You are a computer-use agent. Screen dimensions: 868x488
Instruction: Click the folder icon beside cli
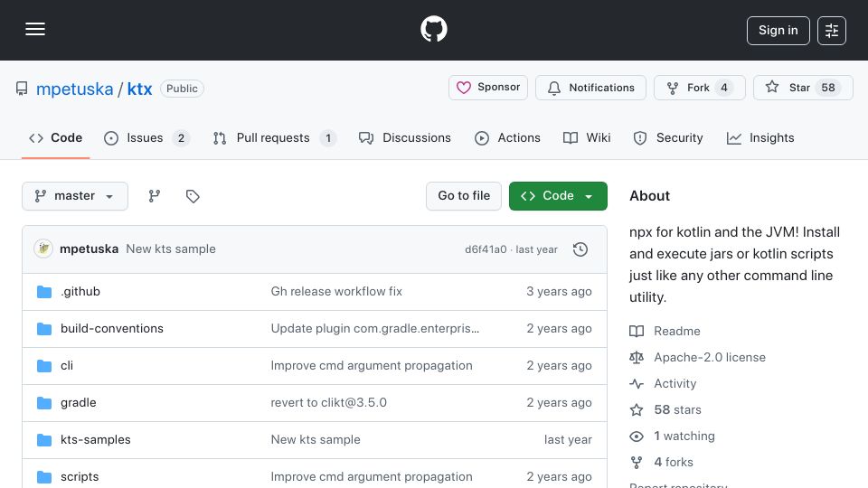[44, 366]
